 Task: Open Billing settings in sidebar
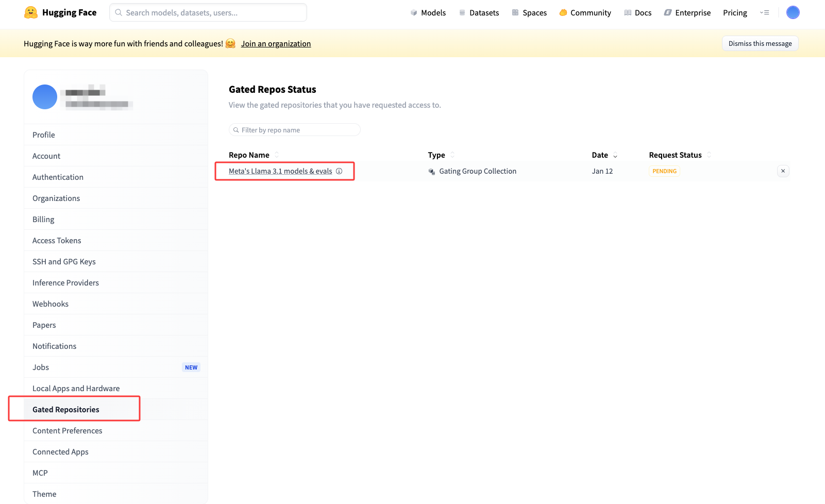click(116, 219)
